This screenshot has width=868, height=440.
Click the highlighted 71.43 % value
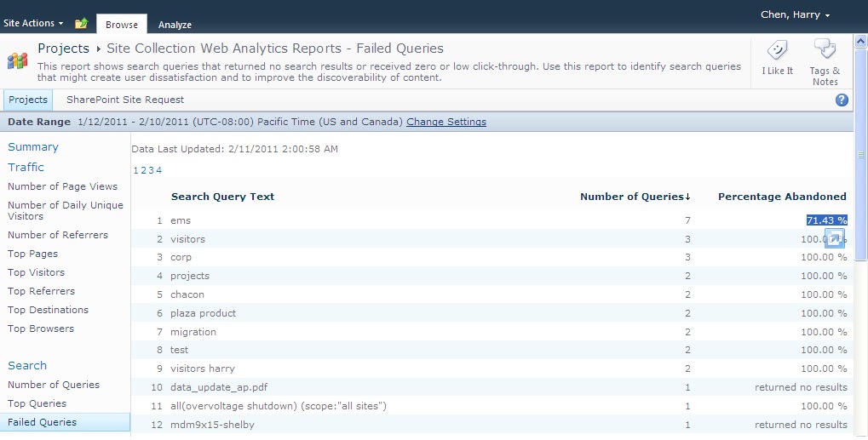(826, 220)
